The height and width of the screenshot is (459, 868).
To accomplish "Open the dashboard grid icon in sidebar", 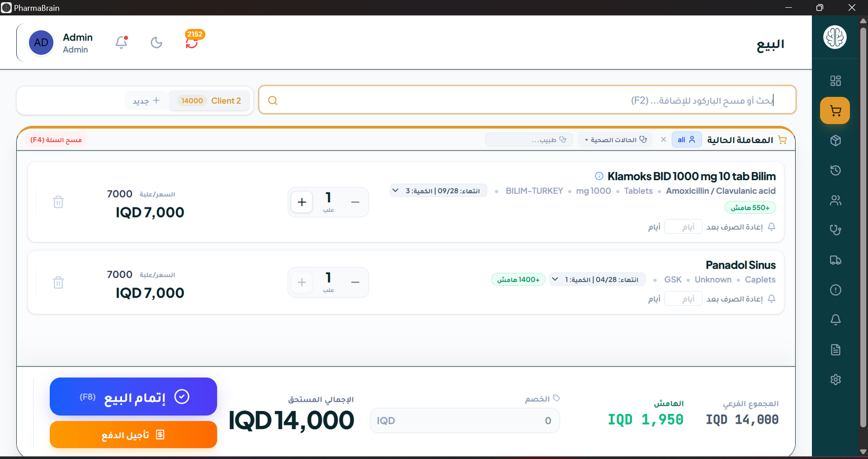I will tap(835, 81).
